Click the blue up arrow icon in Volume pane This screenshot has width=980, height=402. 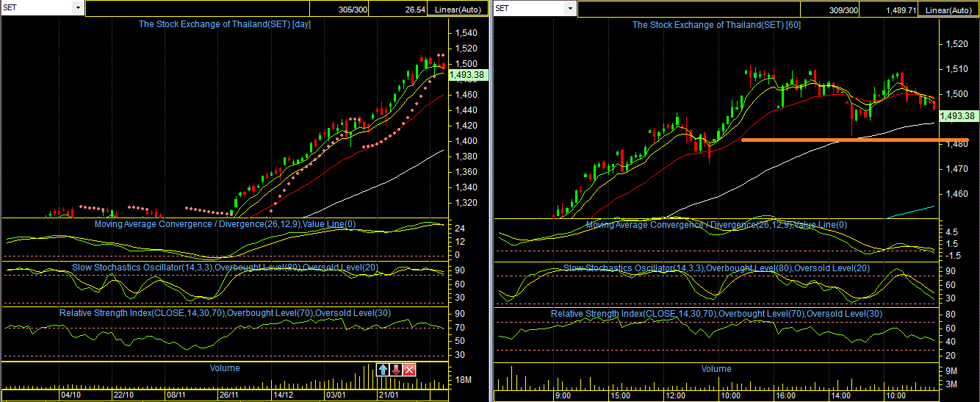pyautogui.click(x=383, y=369)
